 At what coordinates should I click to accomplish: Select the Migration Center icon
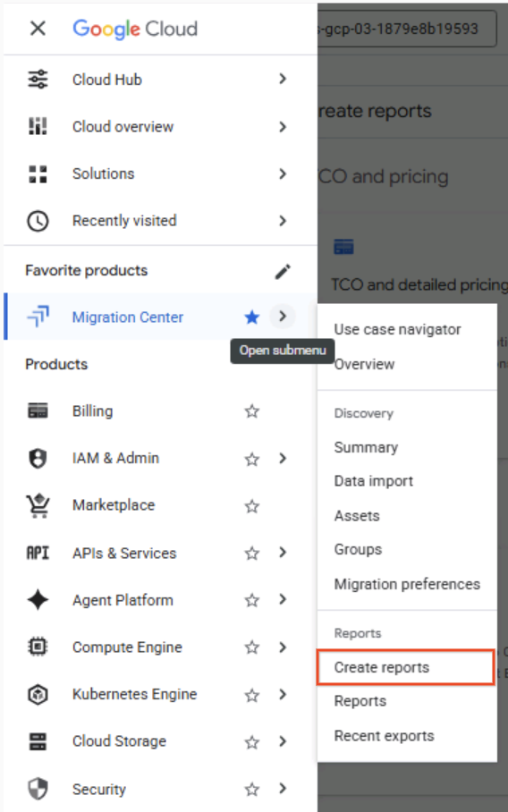tap(38, 317)
